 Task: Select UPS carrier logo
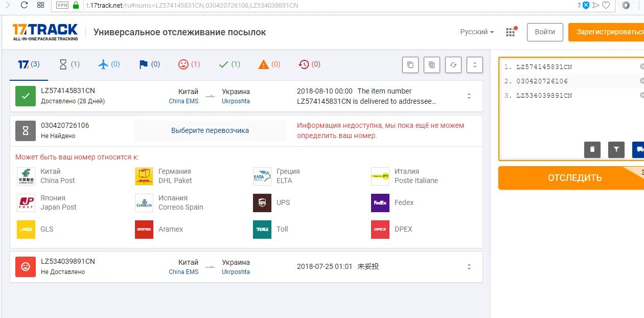coord(262,203)
